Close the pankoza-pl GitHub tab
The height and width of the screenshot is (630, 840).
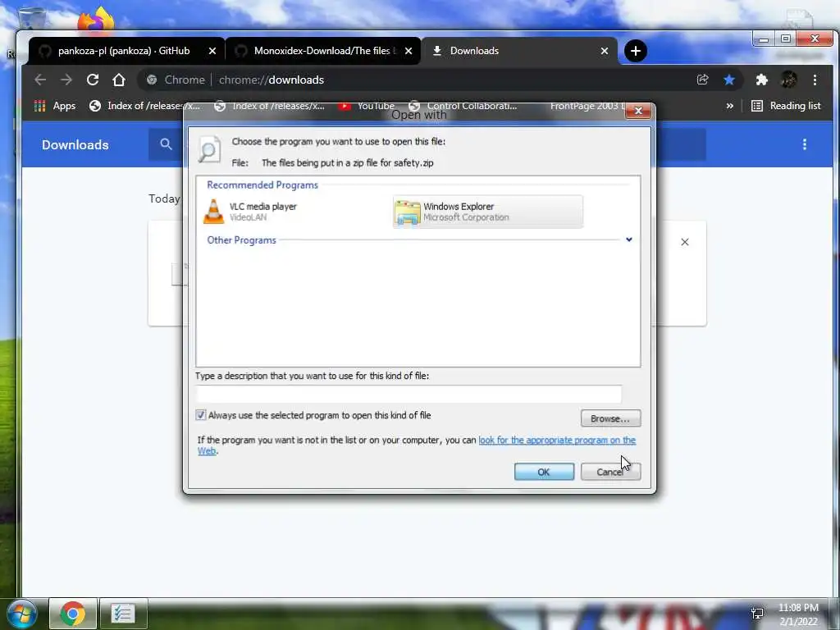212,51
